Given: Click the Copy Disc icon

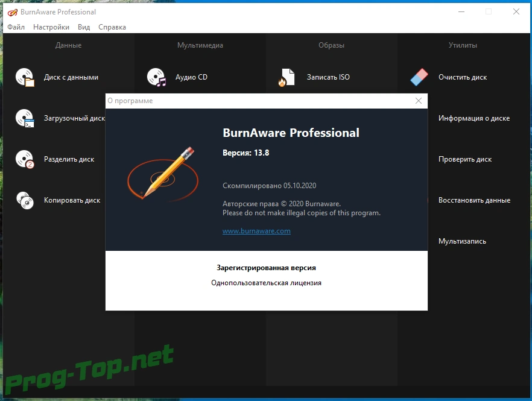Looking at the screenshot, I should (25, 200).
